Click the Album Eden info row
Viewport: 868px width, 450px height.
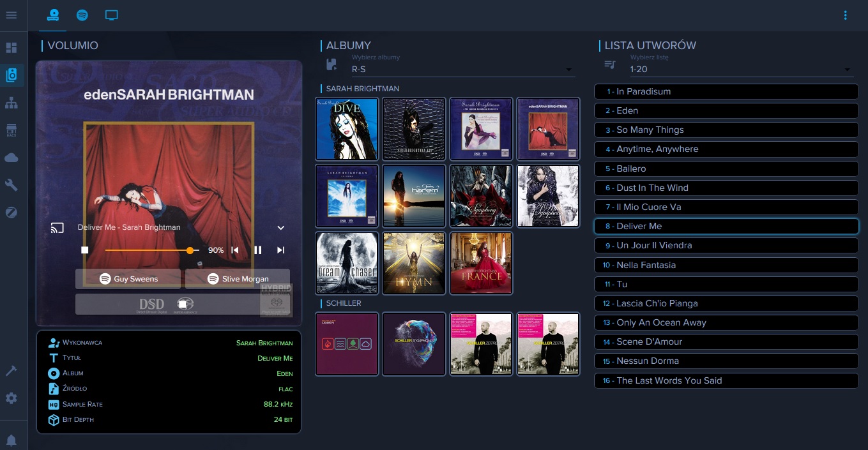(170, 373)
